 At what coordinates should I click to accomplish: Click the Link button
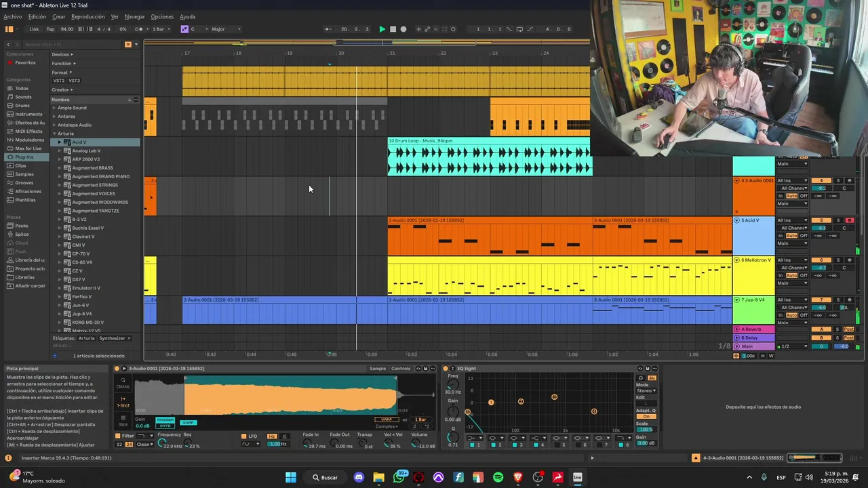point(34,29)
